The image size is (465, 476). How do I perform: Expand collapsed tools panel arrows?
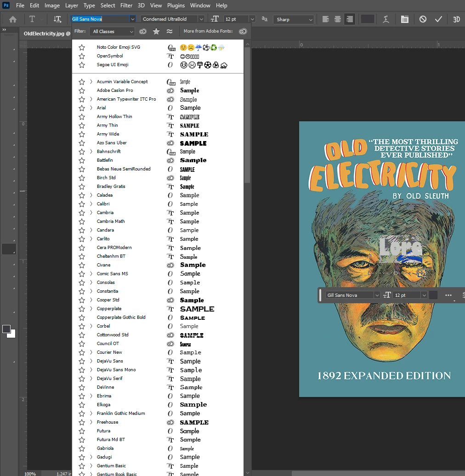click(4, 30)
